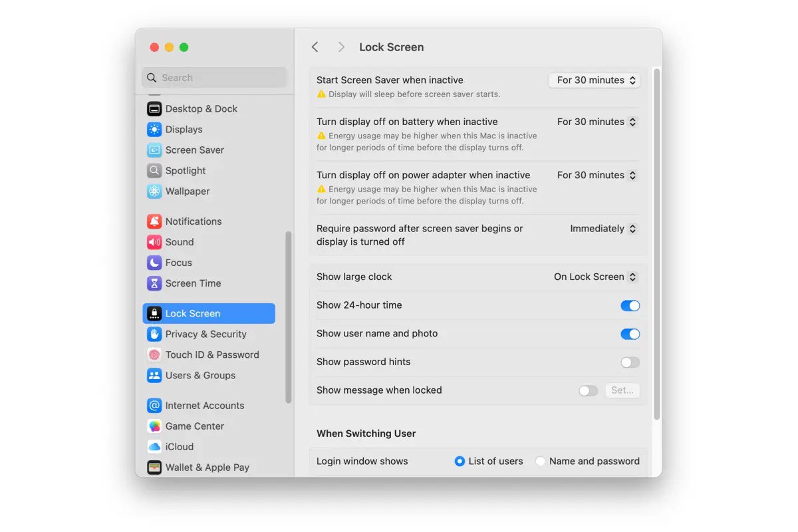Click the Lock Screen padlock icon
798x532 pixels.
(x=154, y=314)
